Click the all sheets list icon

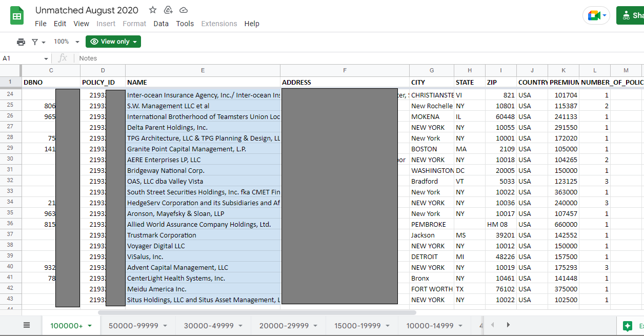(x=27, y=325)
